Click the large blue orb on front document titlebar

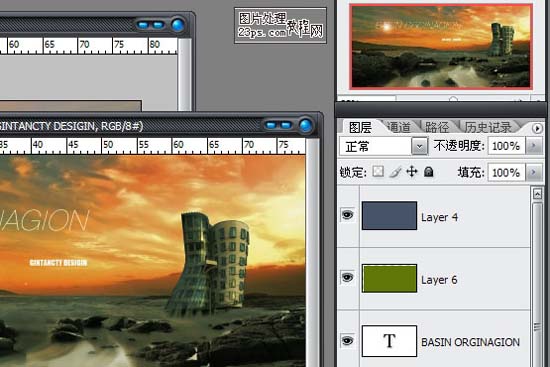click(x=306, y=125)
